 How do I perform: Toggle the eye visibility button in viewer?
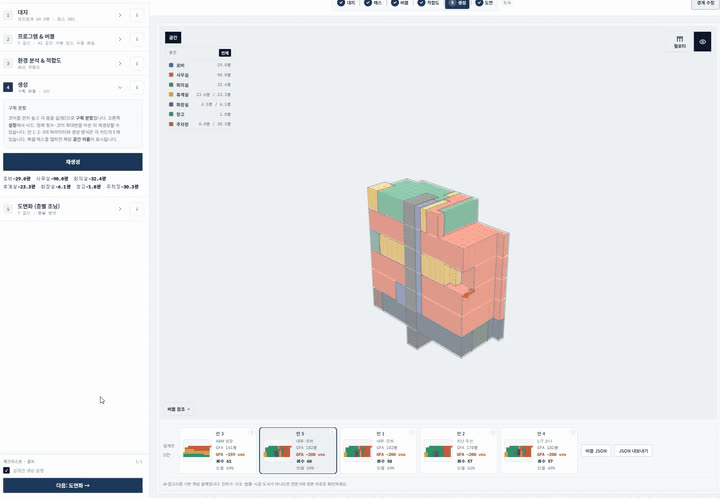coord(702,42)
